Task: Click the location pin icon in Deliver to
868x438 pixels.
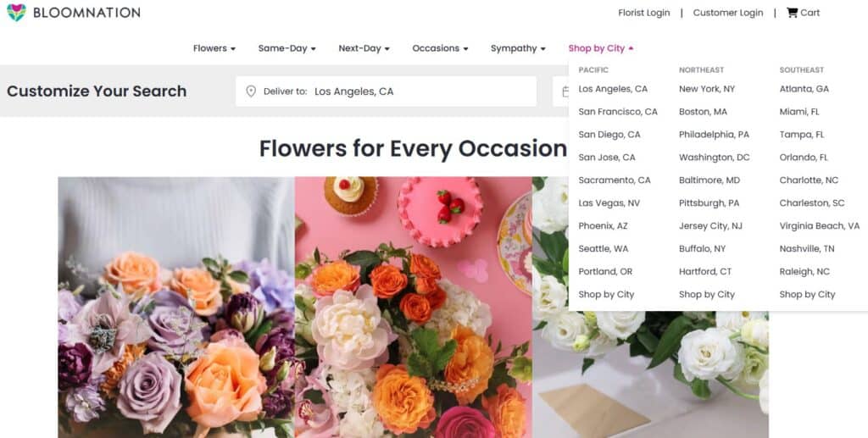Action: [251, 91]
